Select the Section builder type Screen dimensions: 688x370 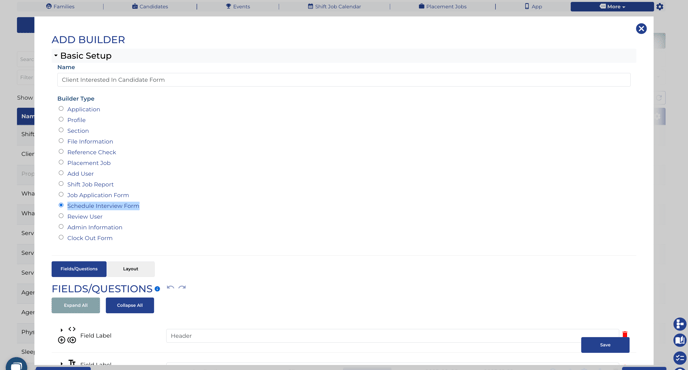(61, 130)
